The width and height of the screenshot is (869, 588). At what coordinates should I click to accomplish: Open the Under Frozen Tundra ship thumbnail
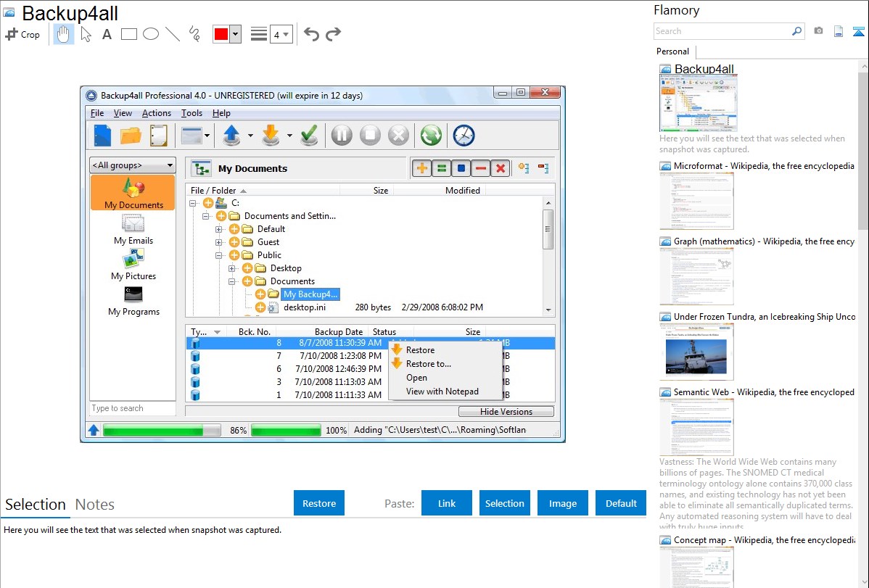[696, 352]
